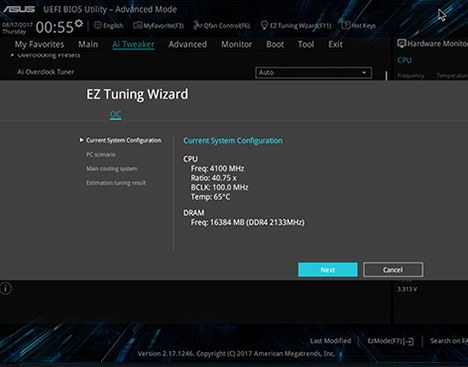Open Qfan Control fan icon

(198, 25)
